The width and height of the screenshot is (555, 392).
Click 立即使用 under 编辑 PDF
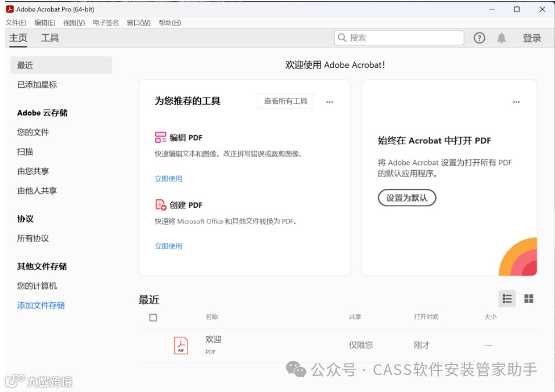point(168,178)
